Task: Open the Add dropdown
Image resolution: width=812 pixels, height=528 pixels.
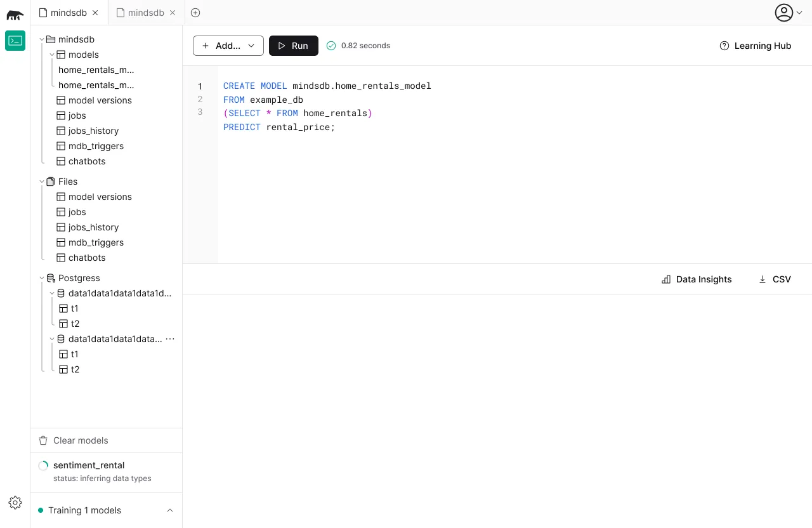Action: (x=228, y=46)
